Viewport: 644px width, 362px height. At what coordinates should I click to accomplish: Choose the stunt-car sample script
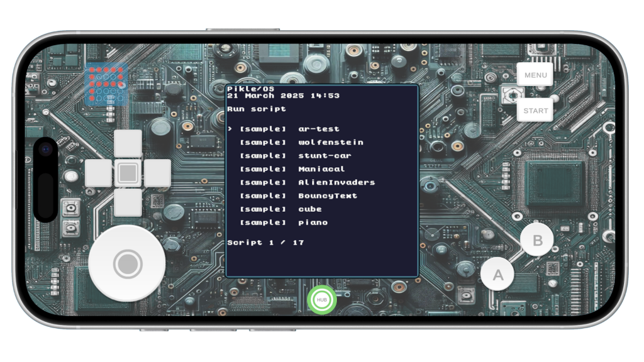pos(296,156)
